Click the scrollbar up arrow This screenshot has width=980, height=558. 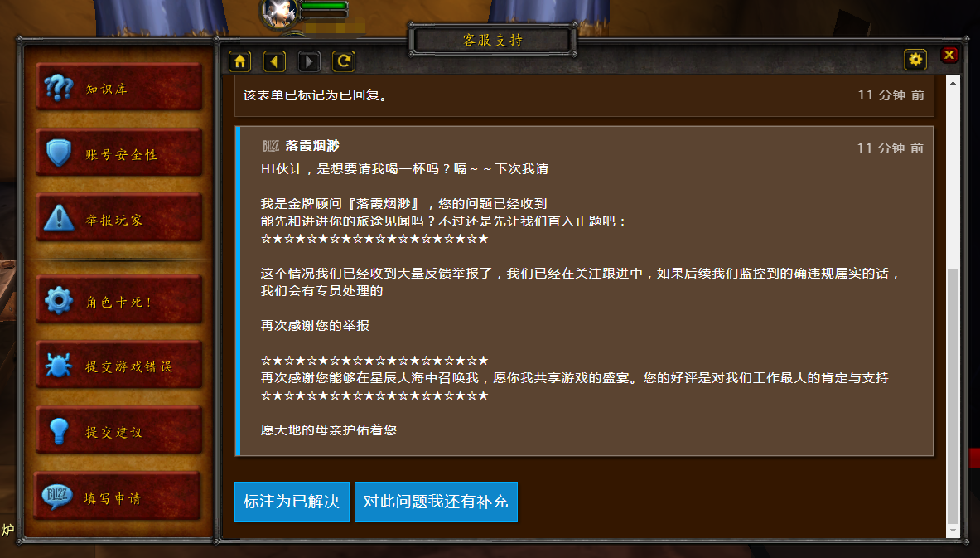[953, 83]
